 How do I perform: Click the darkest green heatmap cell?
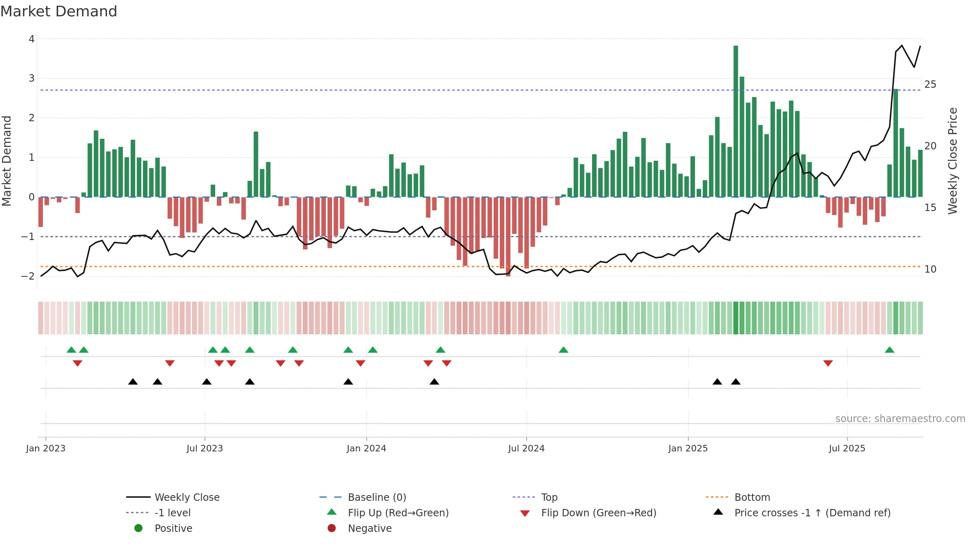point(736,318)
